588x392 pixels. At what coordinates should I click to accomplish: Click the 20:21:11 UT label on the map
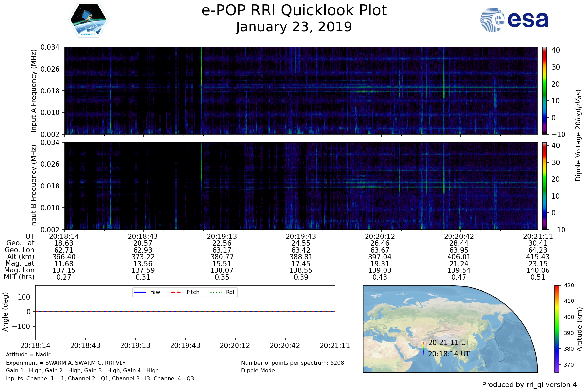pyautogui.click(x=449, y=342)
